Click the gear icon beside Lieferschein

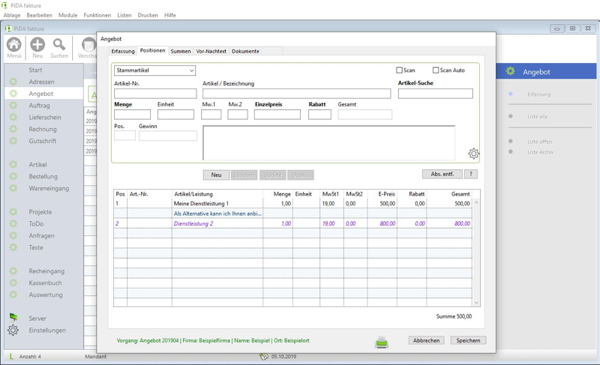13,117
